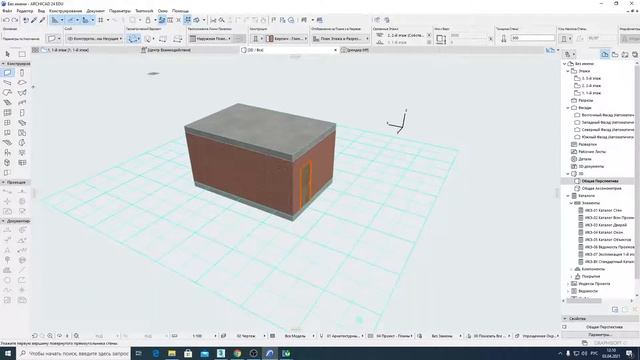Switch Navigator to the View Map icon
The image size is (640, 360).
click(615, 54)
